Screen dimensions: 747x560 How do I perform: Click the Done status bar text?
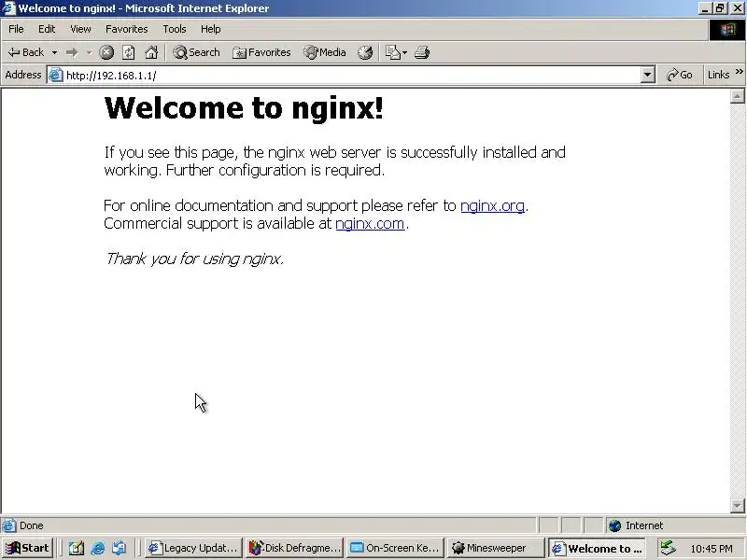click(32, 525)
